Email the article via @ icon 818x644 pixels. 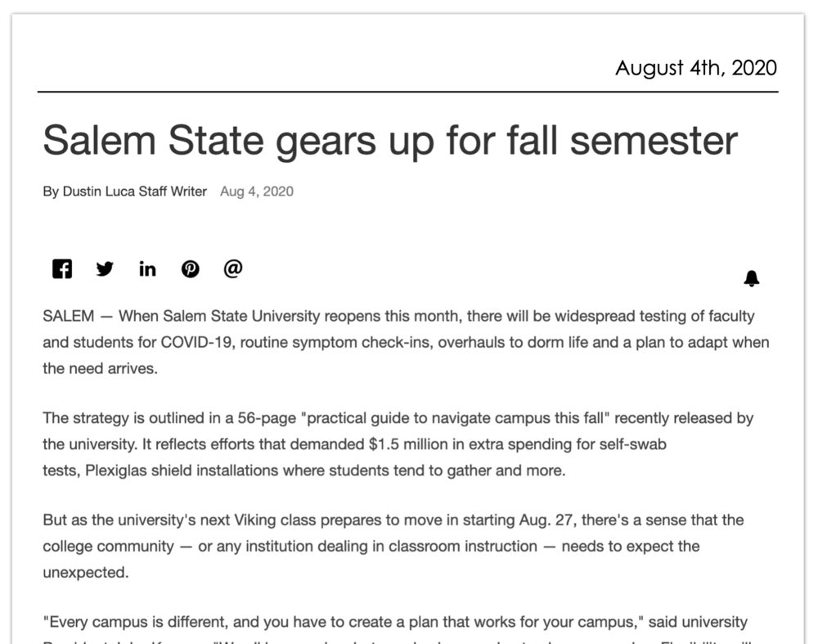pos(233,268)
